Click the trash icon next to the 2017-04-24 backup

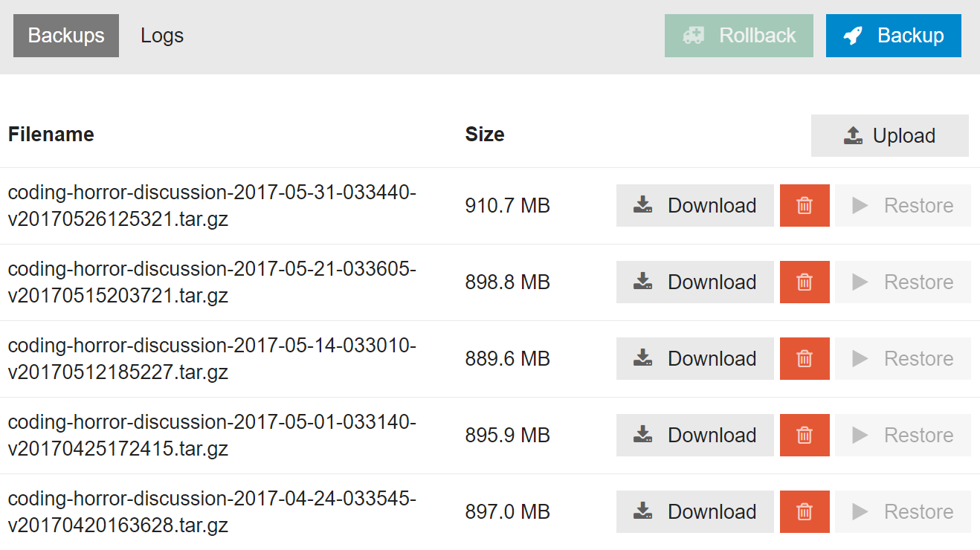(x=805, y=511)
